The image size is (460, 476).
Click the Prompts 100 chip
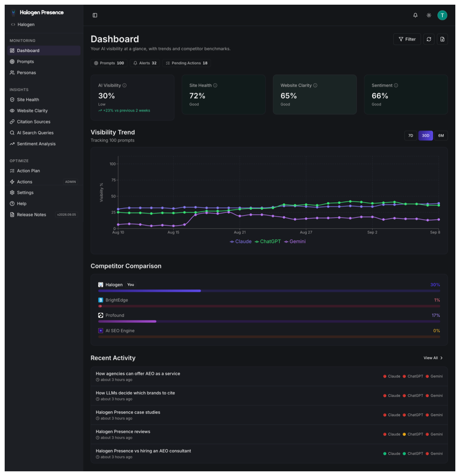109,63
